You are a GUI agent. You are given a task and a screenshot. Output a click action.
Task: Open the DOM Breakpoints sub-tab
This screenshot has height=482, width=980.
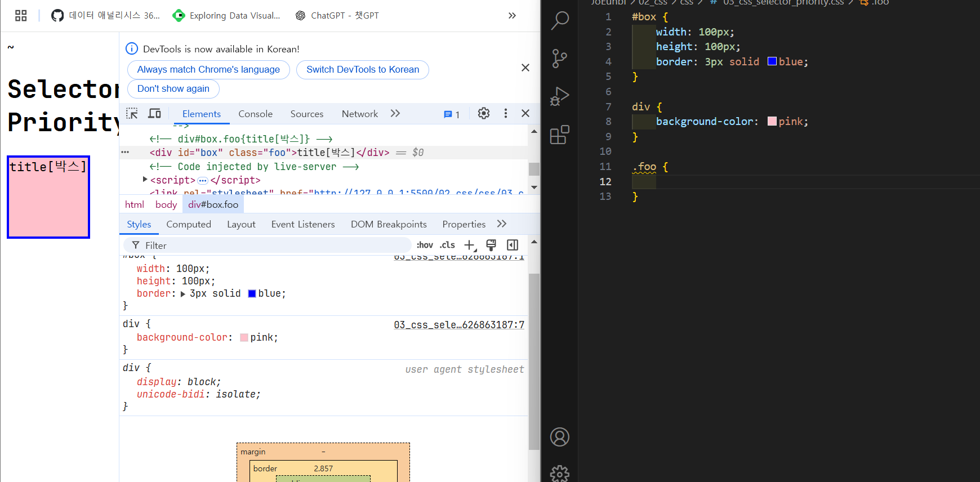click(389, 225)
